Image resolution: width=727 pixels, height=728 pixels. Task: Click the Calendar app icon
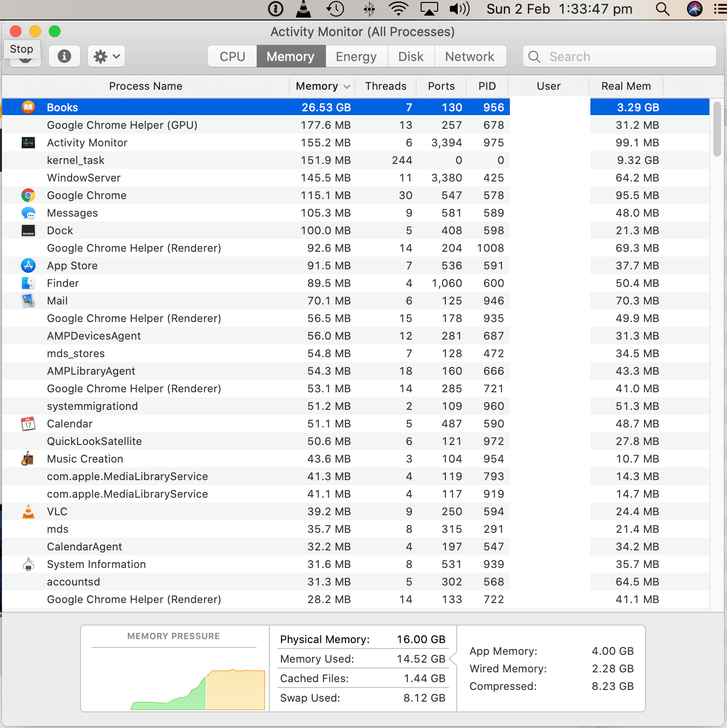pyautogui.click(x=28, y=424)
